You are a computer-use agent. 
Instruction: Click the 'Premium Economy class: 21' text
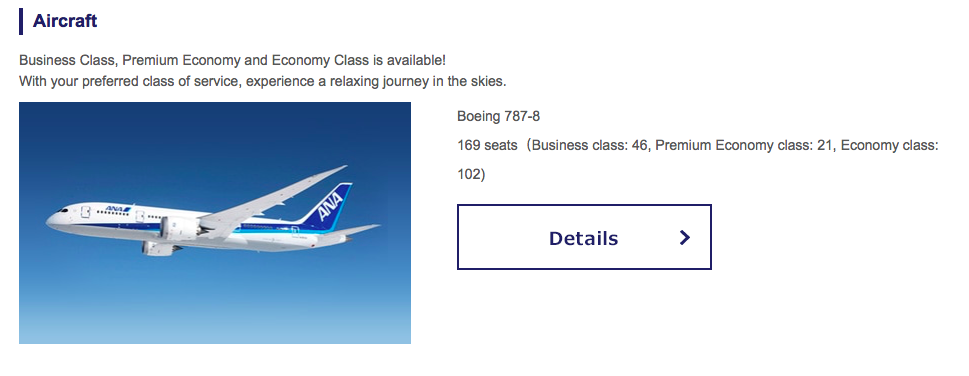[744, 145]
